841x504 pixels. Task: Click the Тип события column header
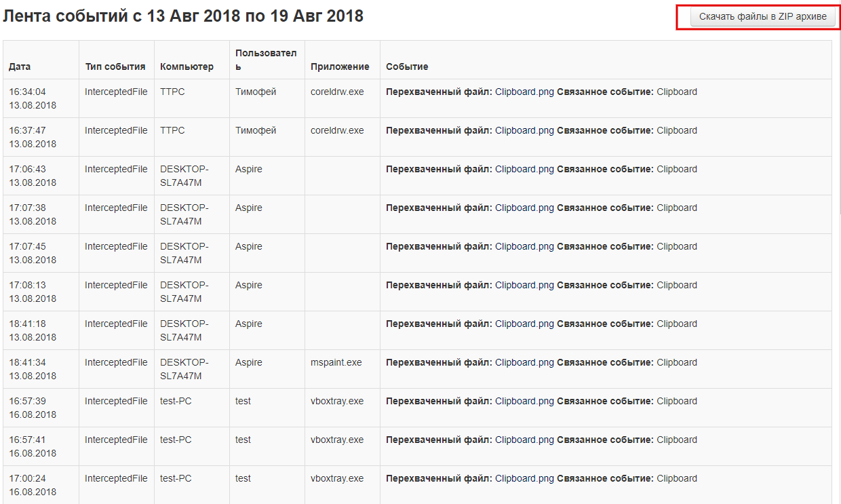[115, 66]
